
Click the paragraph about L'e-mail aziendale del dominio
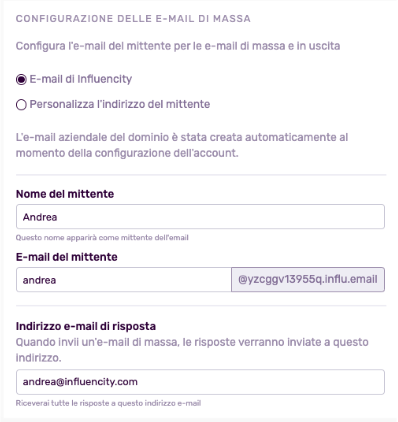coord(182,145)
